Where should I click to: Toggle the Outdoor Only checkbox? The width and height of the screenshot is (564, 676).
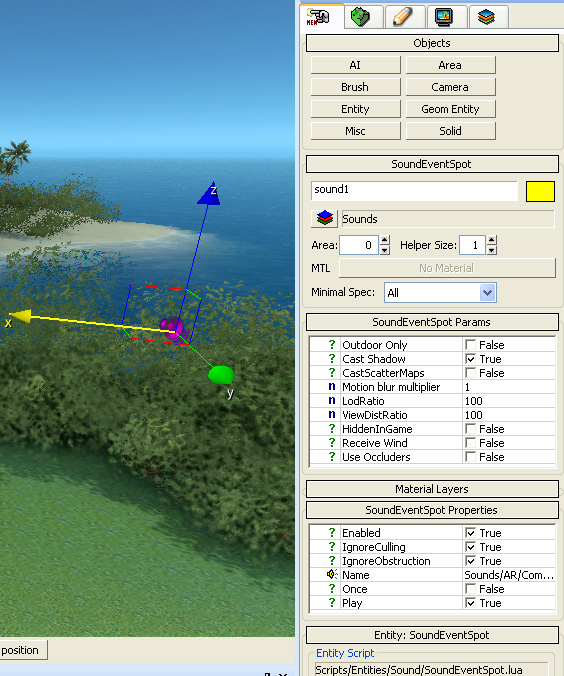[470, 345]
